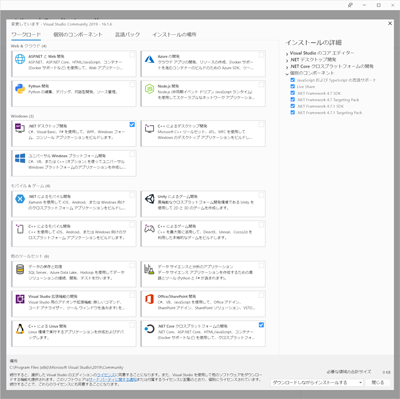Expand Visual Studio のコア エディター details
Image resolution: width=400 pixels, height=399 pixels.
pyautogui.click(x=287, y=54)
